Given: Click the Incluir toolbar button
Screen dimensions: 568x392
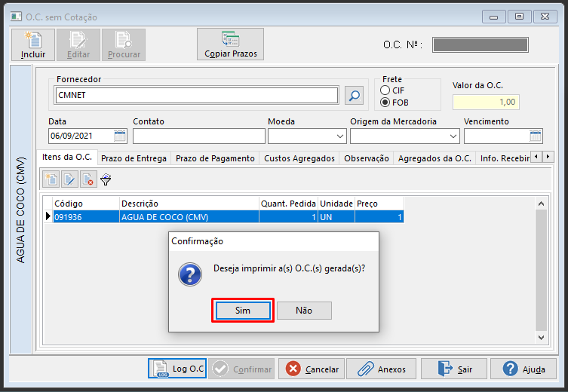Looking at the screenshot, I should 33,45.
